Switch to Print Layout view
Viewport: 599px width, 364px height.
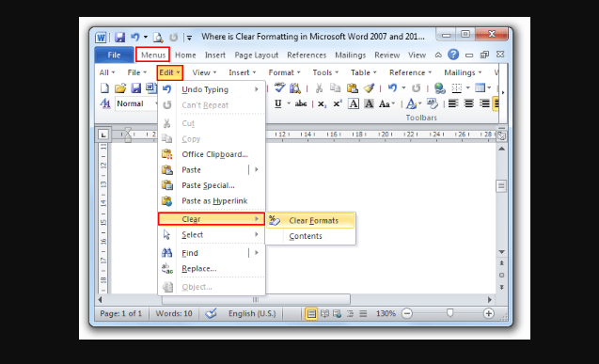pos(311,314)
